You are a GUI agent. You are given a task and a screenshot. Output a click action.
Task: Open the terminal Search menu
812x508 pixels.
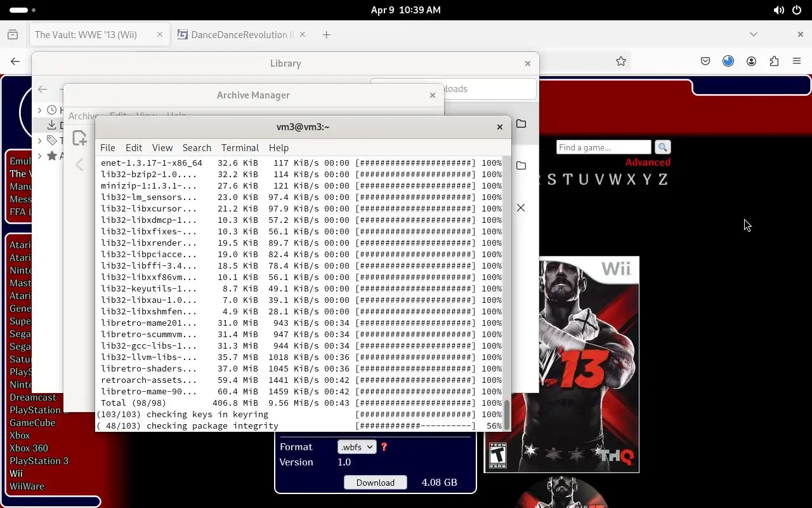[x=197, y=147]
